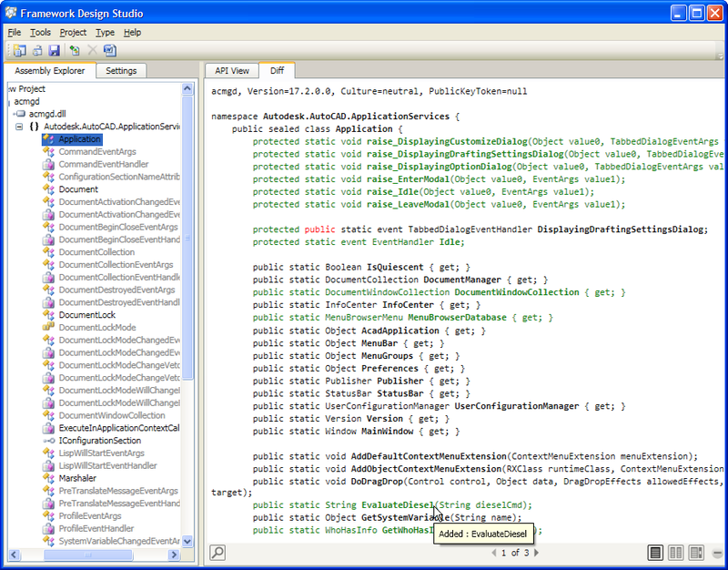
Task: Click the acmgd.dll assembly icon
Action: (19, 114)
